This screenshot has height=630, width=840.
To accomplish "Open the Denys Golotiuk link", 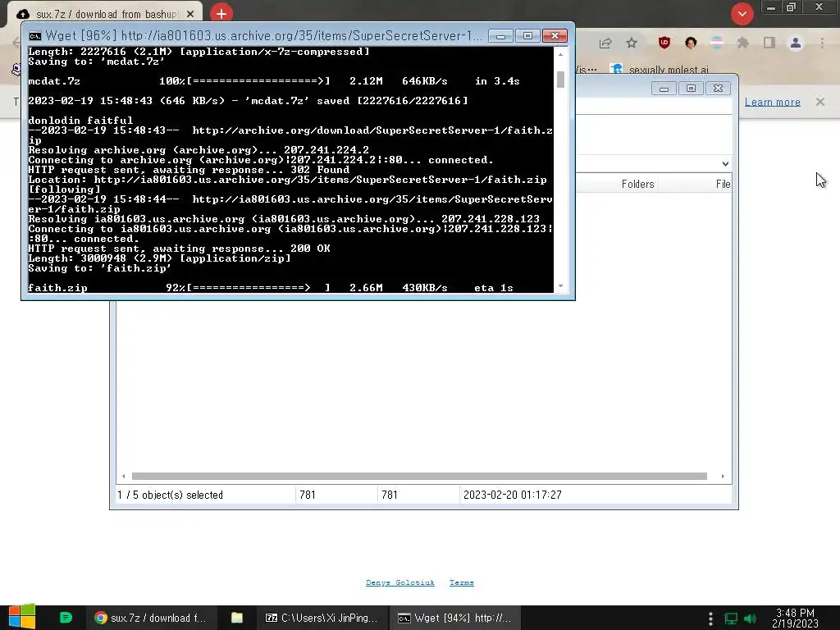I will (x=400, y=583).
